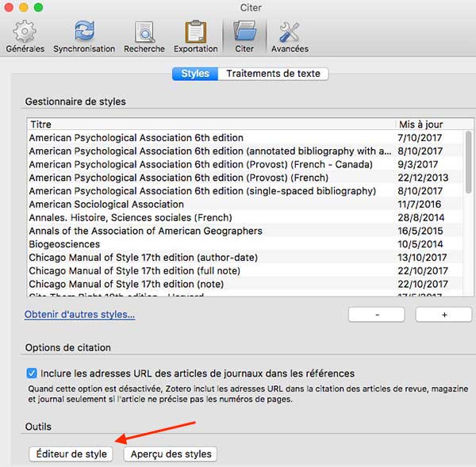Click the date 22/12/2013 cell
The image size is (476, 467).
click(423, 178)
